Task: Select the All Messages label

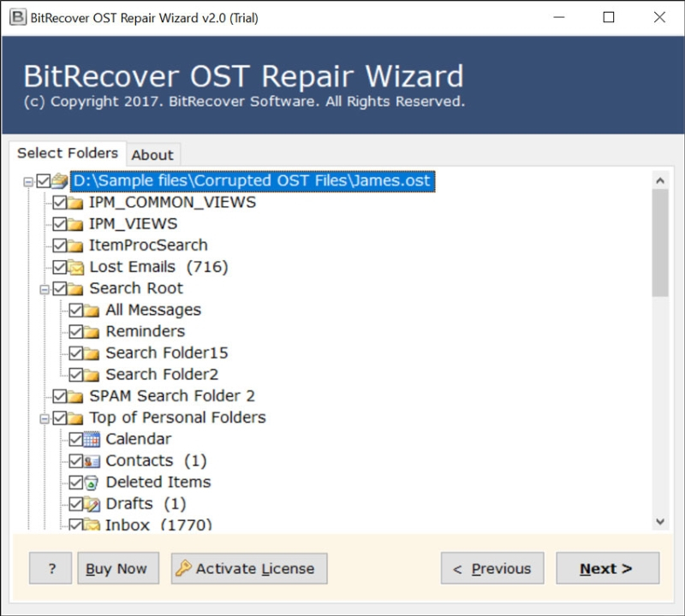Action: (x=153, y=310)
